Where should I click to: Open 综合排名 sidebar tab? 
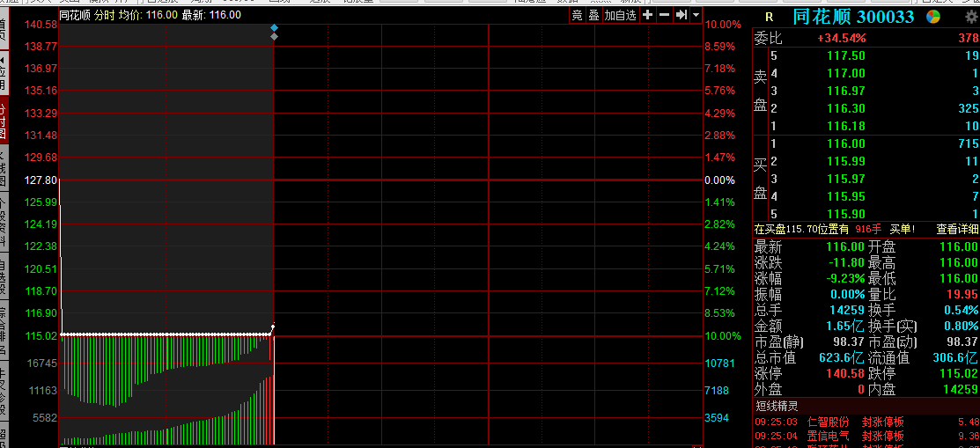pos(4,331)
